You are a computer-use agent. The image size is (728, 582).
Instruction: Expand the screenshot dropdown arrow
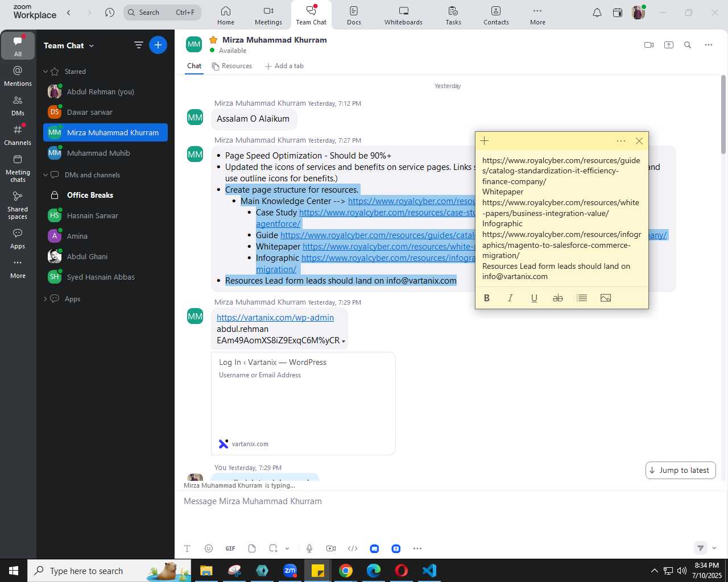click(x=287, y=548)
